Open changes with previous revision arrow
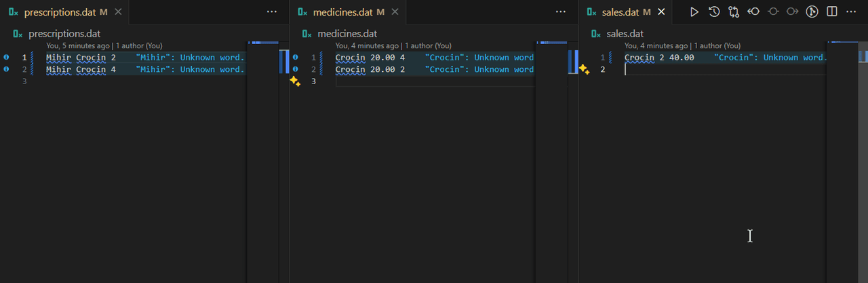The image size is (868, 283). [x=753, y=12]
